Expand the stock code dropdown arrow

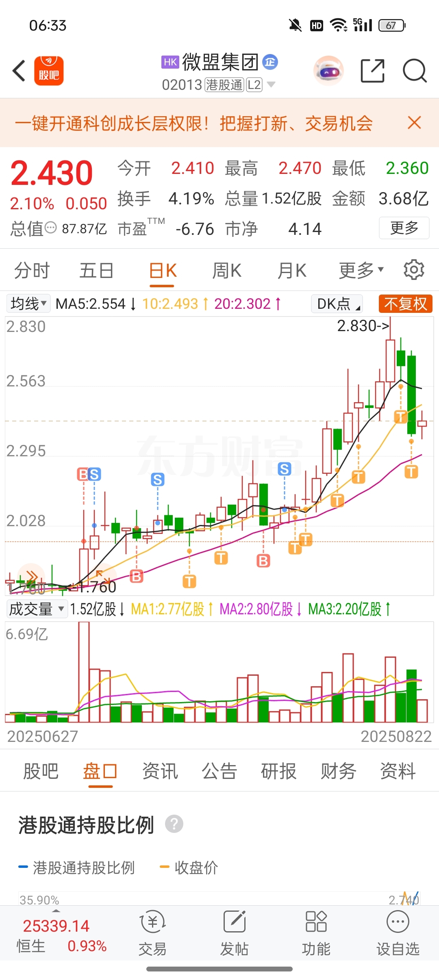271,85
